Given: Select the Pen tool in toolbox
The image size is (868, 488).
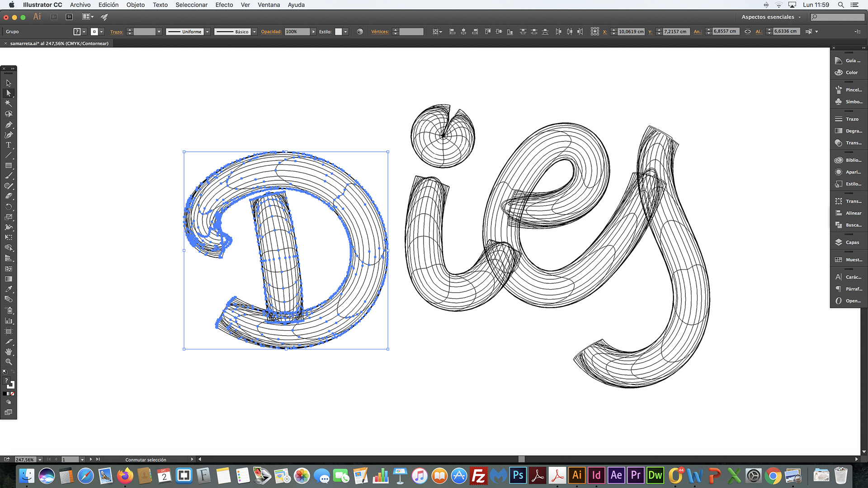Looking at the screenshot, I should point(8,125).
